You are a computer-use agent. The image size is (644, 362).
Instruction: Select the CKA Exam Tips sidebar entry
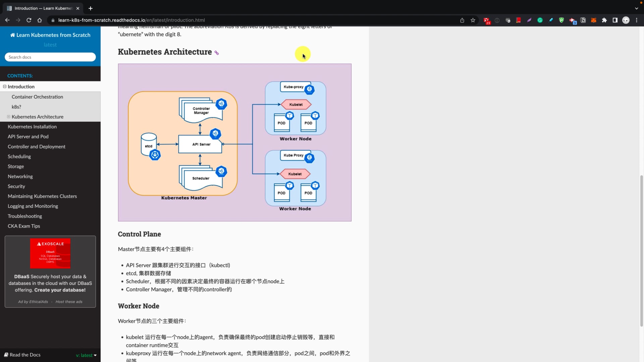pos(24,226)
